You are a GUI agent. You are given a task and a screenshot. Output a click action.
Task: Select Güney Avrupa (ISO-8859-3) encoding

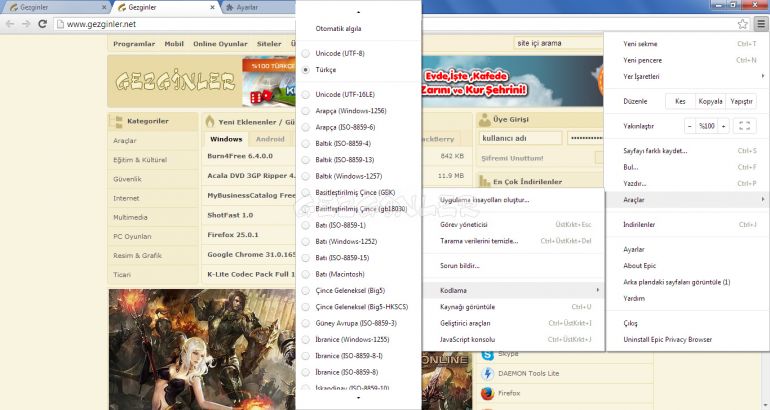[x=356, y=323]
